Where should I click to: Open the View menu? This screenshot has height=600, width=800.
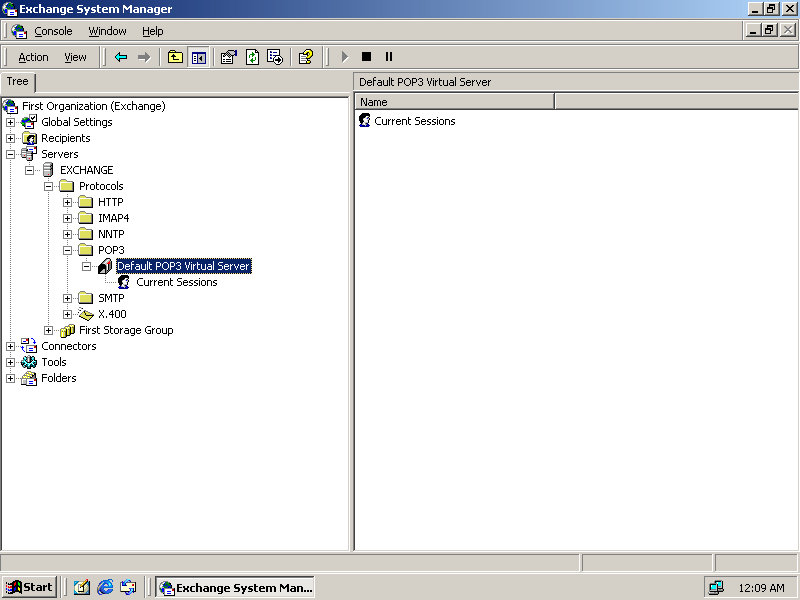tap(75, 57)
